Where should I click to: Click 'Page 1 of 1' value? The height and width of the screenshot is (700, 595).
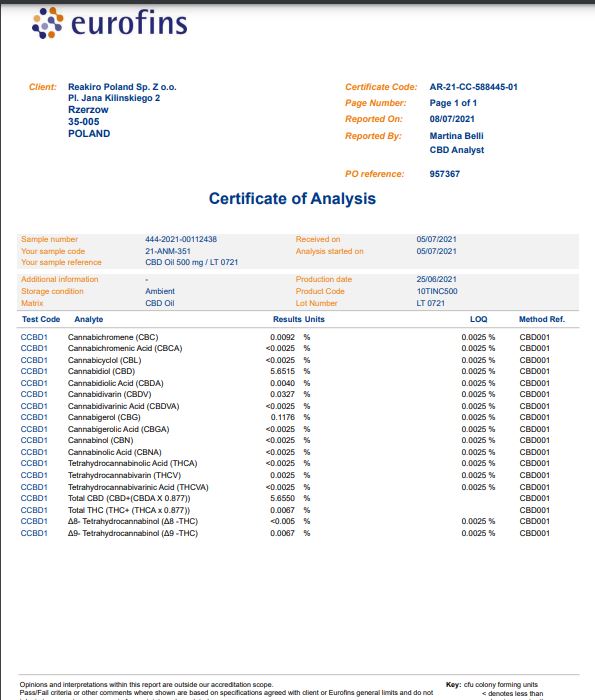point(453,103)
